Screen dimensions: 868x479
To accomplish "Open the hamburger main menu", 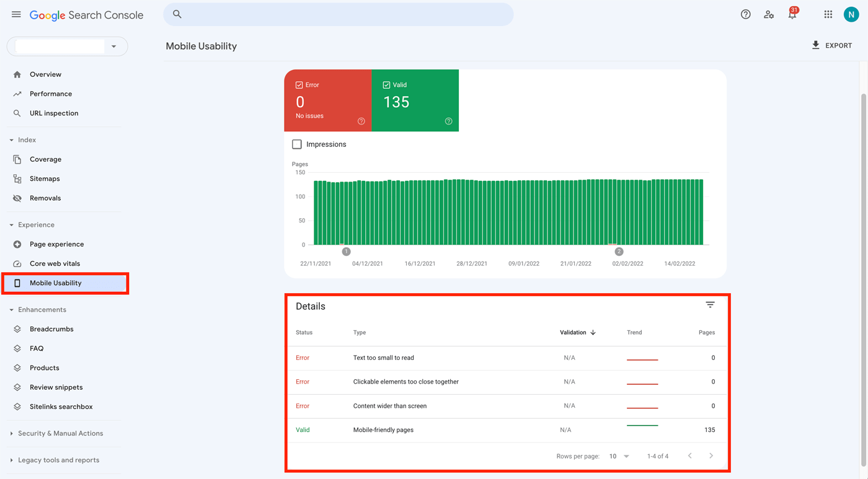I will click(x=16, y=14).
